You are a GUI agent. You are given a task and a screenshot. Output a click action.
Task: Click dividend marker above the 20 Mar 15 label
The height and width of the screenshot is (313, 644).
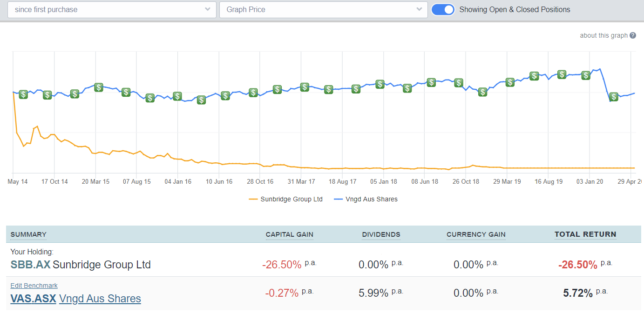(x=99, y=87)
